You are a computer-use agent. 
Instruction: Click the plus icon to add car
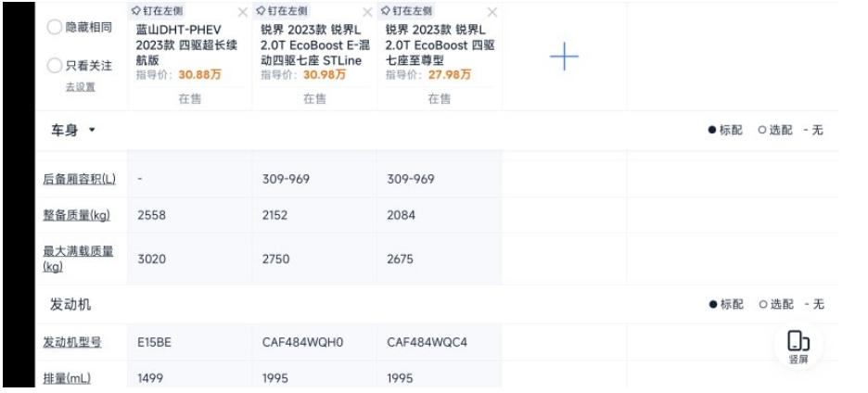click(x=564, y=57)
